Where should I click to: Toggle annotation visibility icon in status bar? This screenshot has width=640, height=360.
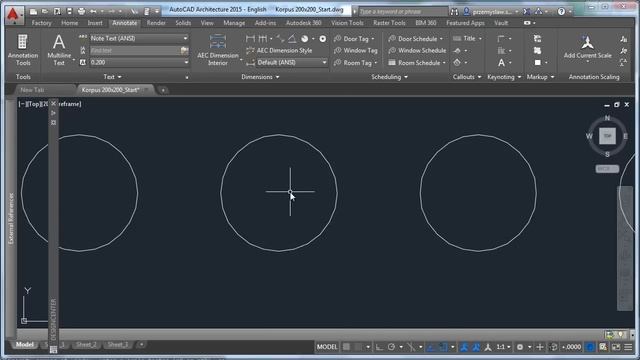(464, 347)
